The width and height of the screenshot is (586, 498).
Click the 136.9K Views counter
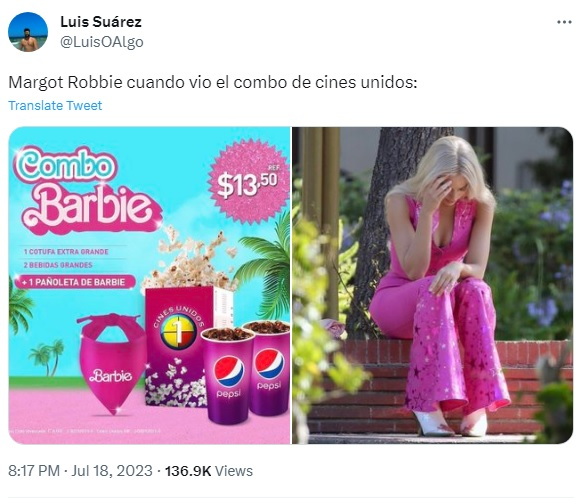(209, 470)
